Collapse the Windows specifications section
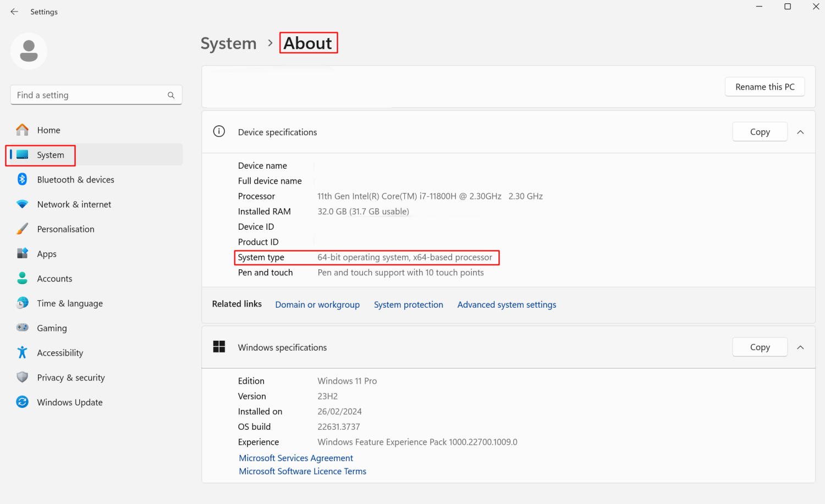The image size is (825, 504). 800,347
